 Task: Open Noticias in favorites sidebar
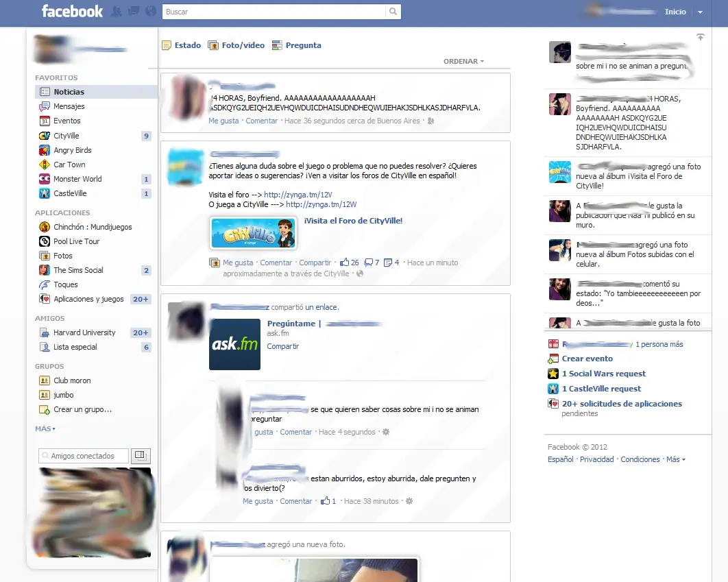96,92
